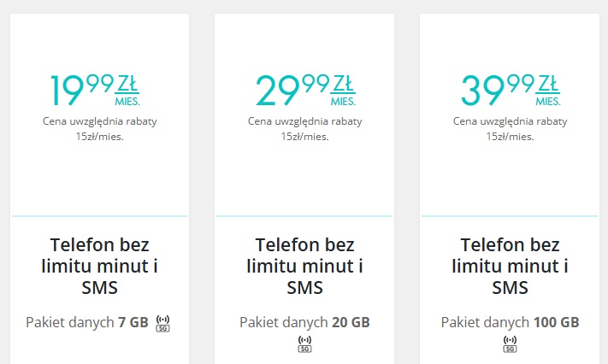608x364 pixels.
Task: Click the discount note under the 39.99 price
Action: point(510,129)
